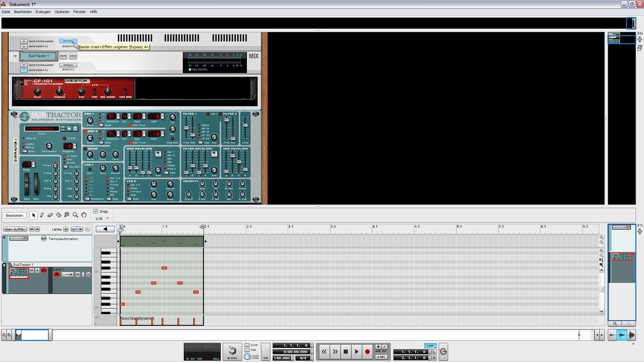The height and width of the screenshot is (362, 644).
Task: Click the Alt new alternative take button
Action: coord(384,347)
